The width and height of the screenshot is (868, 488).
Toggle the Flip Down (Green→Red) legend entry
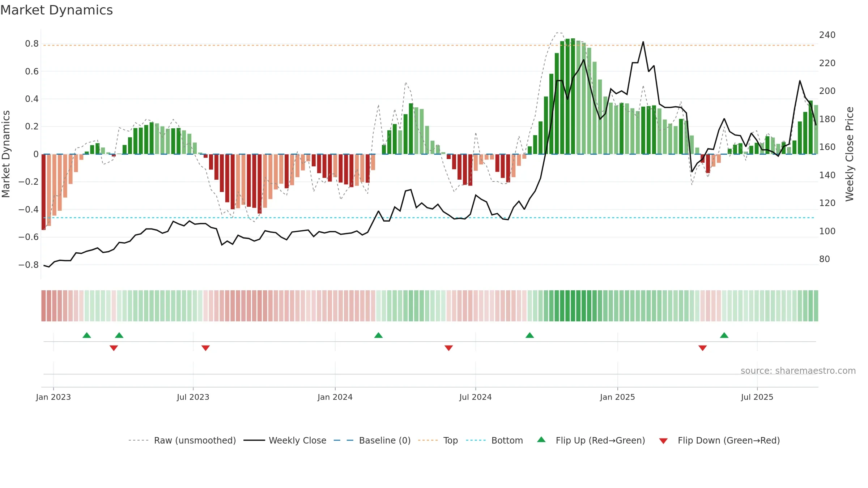(x=719, y=440)
